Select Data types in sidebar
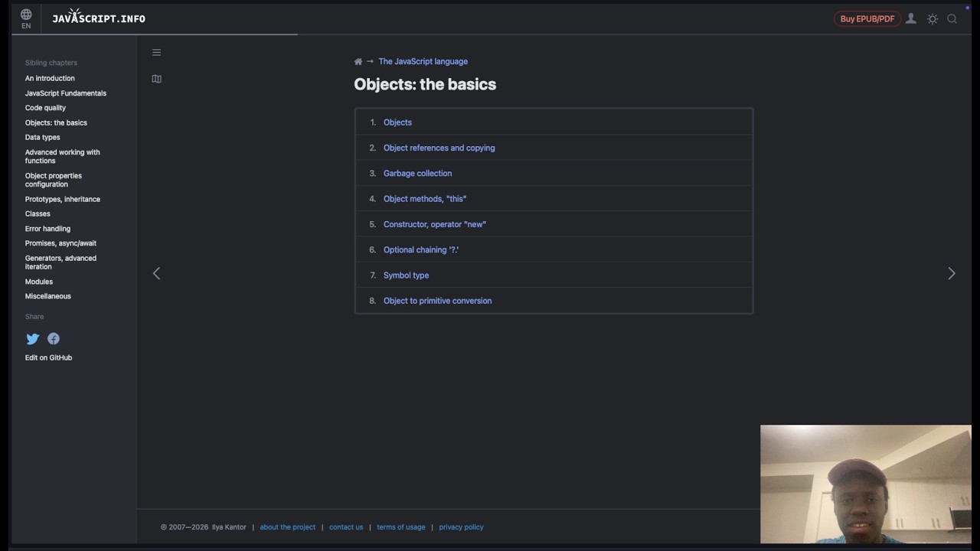The height and width of the screenshot is (551, 980). 42,137
